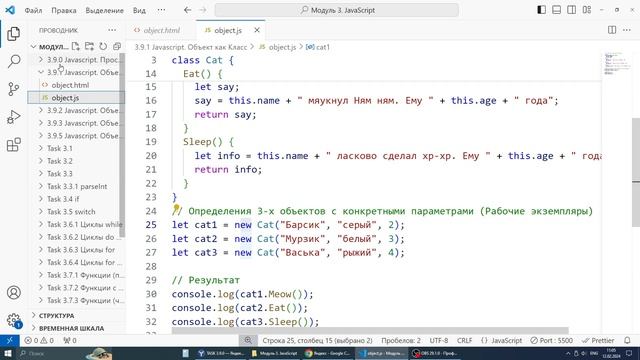Toggle secondary side bar visibility
This screenshot has height=360, width=640.
571,10
